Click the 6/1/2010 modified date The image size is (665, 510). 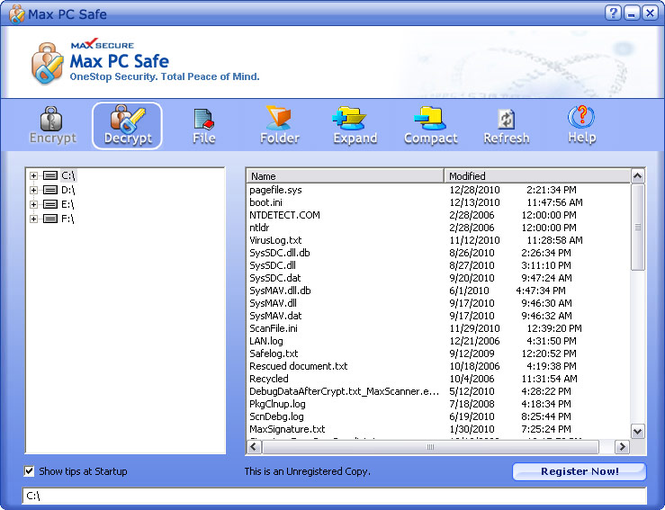coord(469,290)
